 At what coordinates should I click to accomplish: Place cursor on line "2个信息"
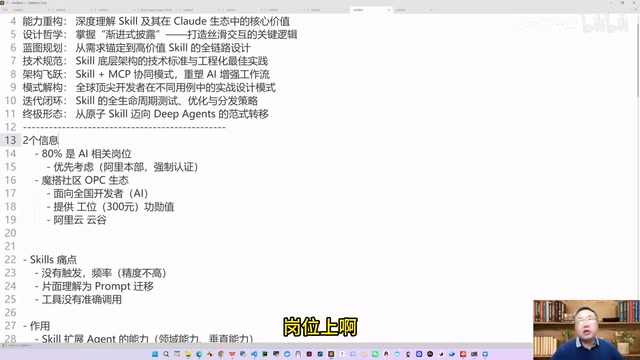(40, 140)
